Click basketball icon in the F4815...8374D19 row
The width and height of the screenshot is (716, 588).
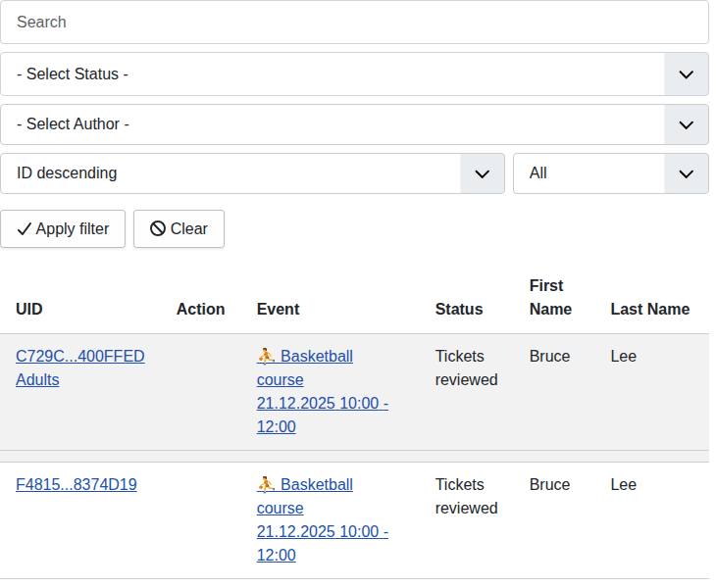(266, 484)
